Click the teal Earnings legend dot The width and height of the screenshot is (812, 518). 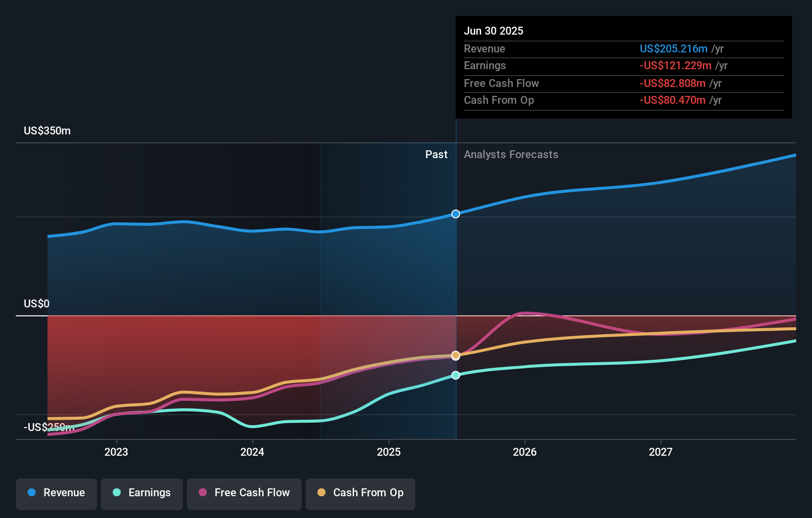[115, 493]
